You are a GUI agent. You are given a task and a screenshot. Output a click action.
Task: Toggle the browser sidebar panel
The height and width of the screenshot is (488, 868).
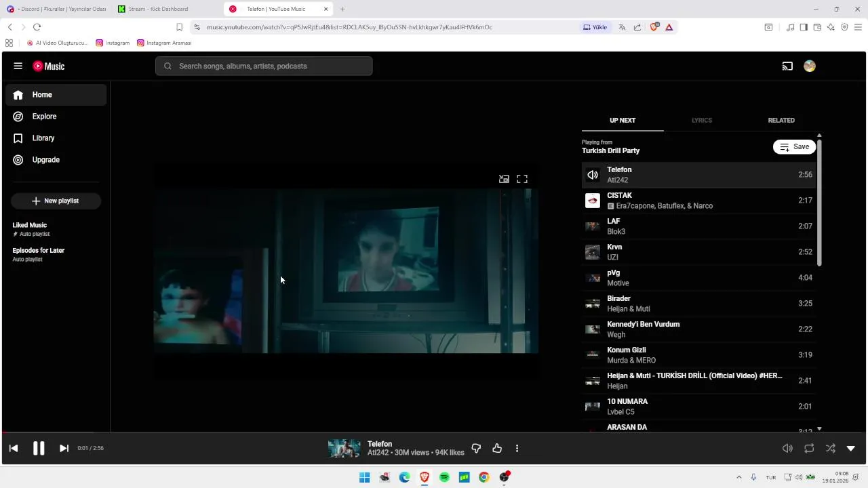coord(804,27)
